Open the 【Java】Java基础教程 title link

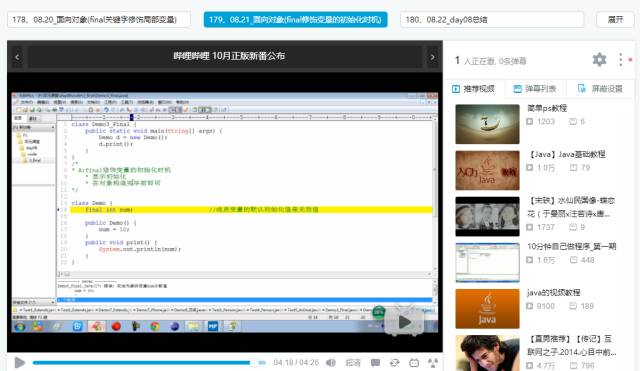[567, 154]
